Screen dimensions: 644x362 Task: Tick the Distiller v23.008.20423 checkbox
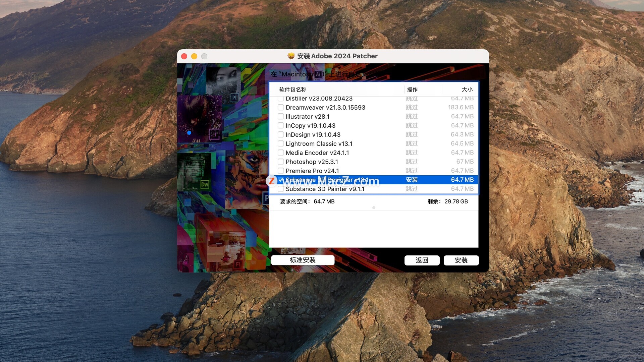(x=281, y=99)
